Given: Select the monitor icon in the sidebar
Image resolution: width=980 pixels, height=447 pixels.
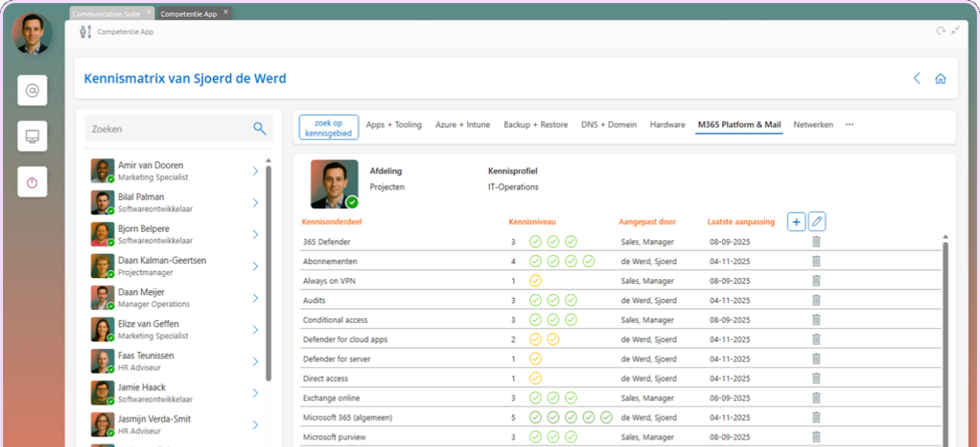Looking at the screenshot, I should pos(31,135).
